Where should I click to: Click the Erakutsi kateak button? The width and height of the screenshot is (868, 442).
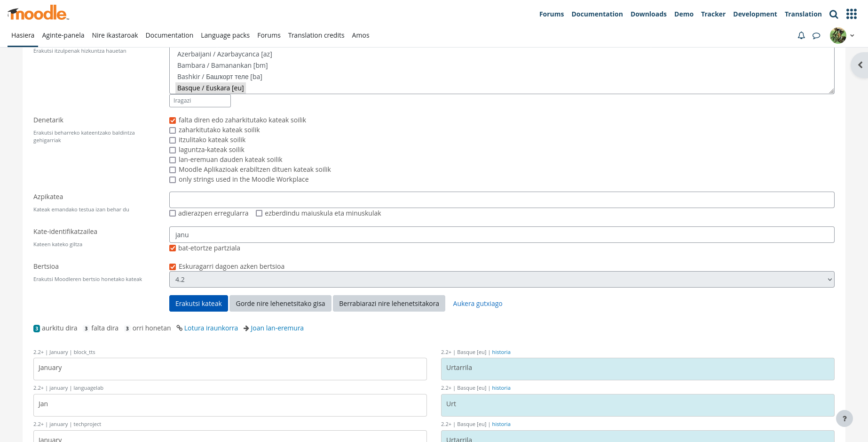[x=198, y=303]
